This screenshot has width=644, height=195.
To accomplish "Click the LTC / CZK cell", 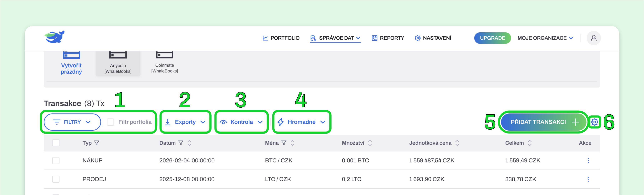I will tap(278, 179).
